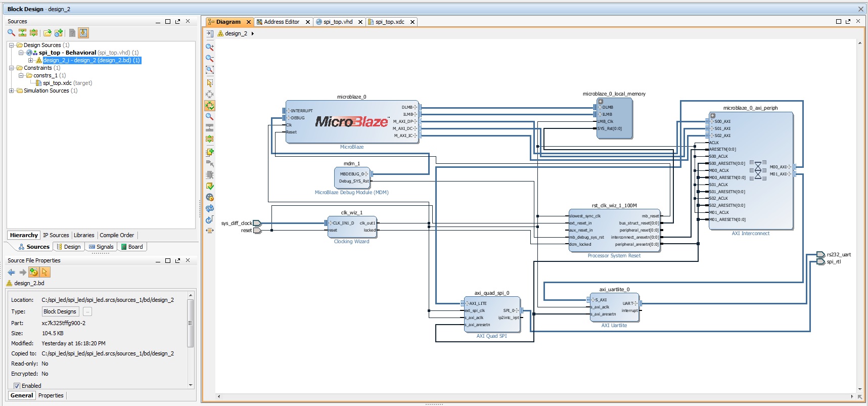Click Zoom Fit in diagram toolbar

point(210,70)
